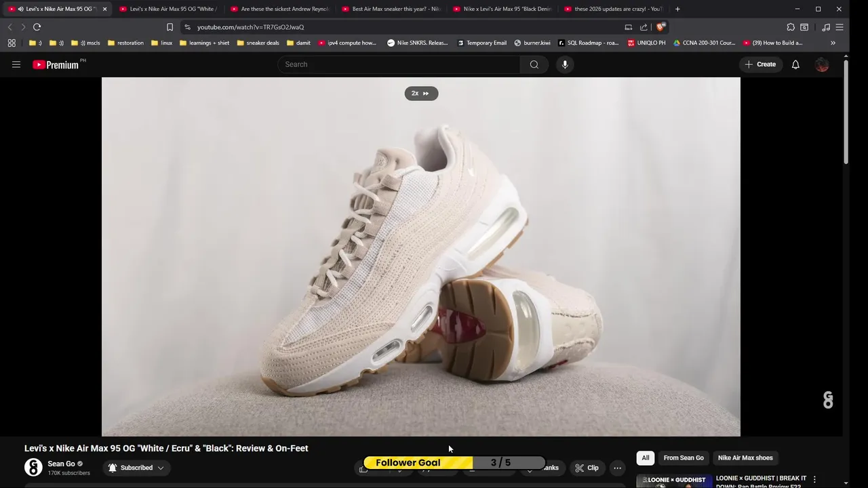
Task: Open YouTube notifications bell
Action: pyautogui.click(x=795, y=64)
